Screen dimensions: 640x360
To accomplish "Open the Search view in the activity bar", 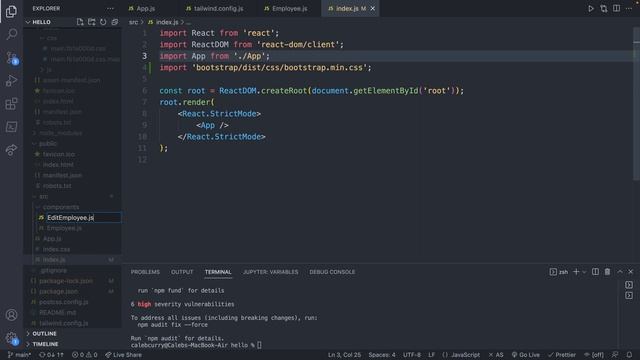I will 11,34.
